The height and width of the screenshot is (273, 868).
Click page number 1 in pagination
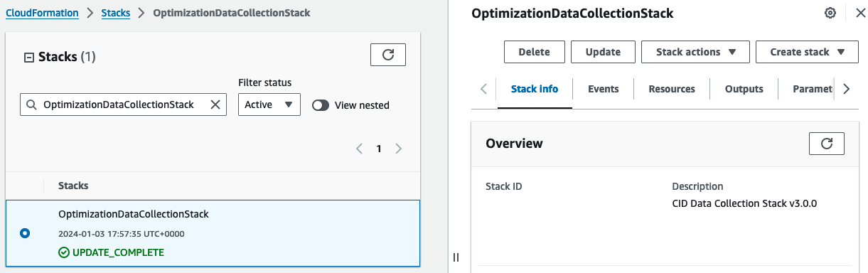(x=379, y=149)
